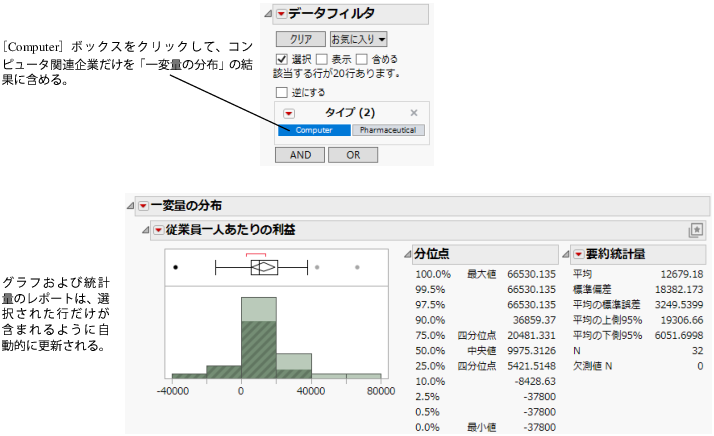714x436 pixels.
Task: Click the 平均の上側95% value 19306.66
Action: coord(682,320)
